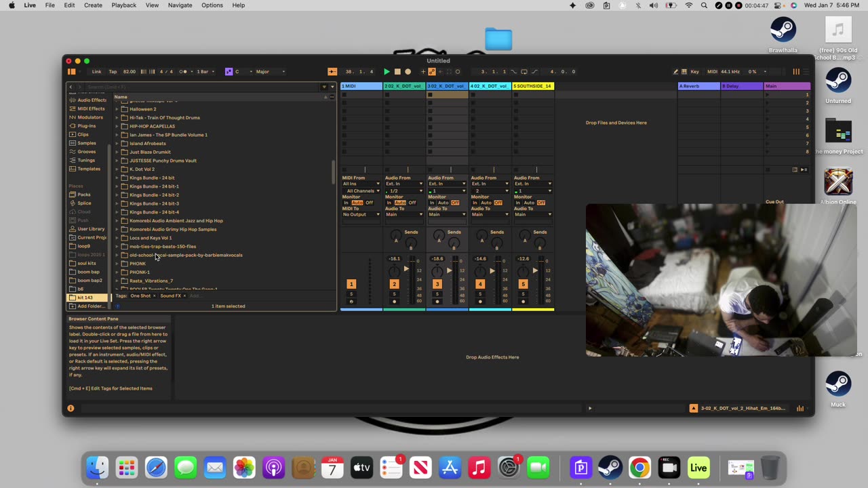The width and height of the screenshot is (868, 488).
Task: Click track 3 Send A knob
Action: (x=439, y=235)
